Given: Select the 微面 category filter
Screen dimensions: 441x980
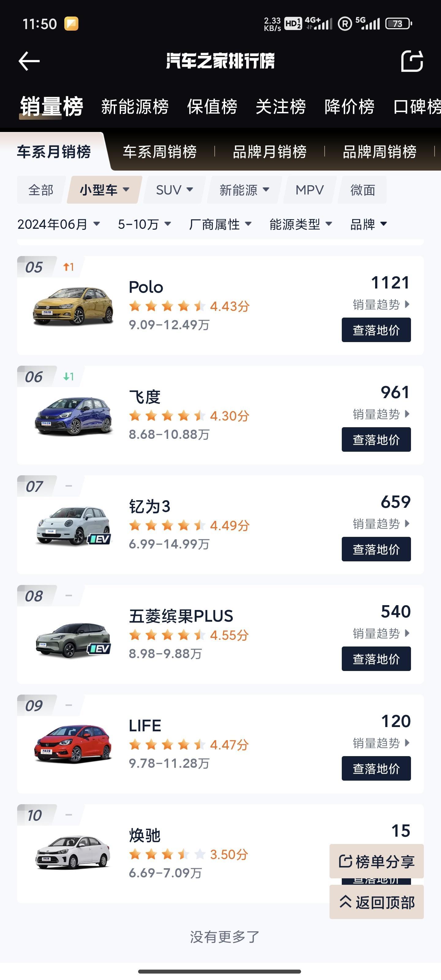Looking at the screenshot, I should (x=363, y=190).
